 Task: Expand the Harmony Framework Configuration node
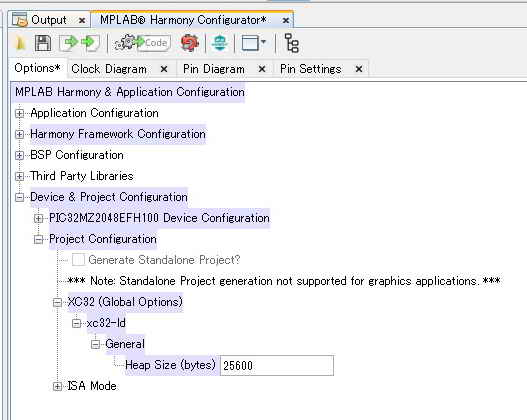click(x=19, y=134)
